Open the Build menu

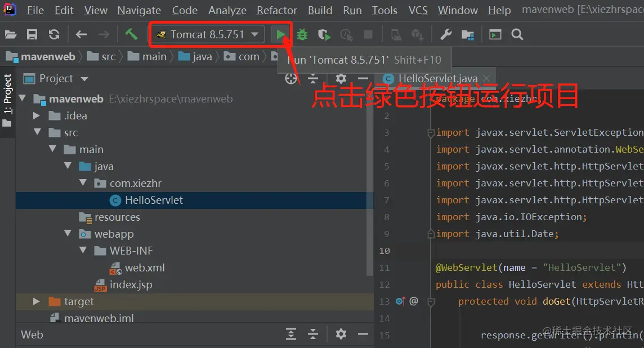pos(320,10)
